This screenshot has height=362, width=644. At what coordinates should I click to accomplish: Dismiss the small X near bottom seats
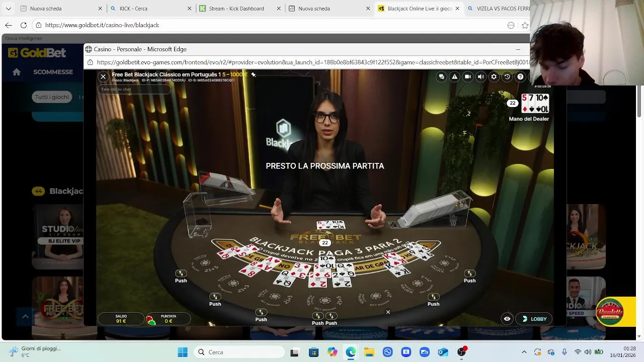click(388, 312)
